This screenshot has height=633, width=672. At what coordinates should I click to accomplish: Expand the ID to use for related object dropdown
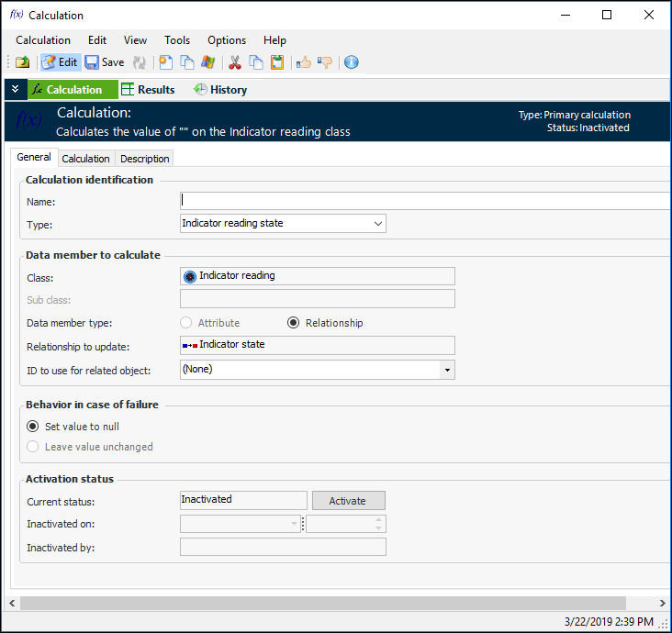tap(447, 370)
